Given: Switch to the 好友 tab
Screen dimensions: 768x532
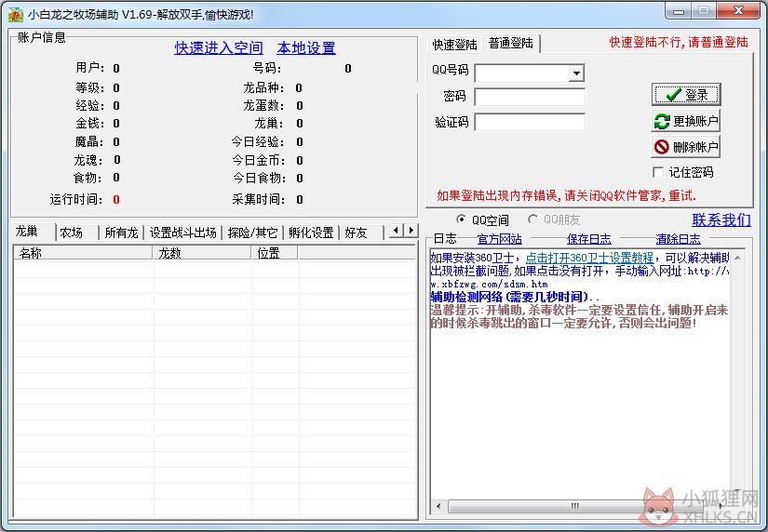Looking at the screenshot, I should coord(361,233).
